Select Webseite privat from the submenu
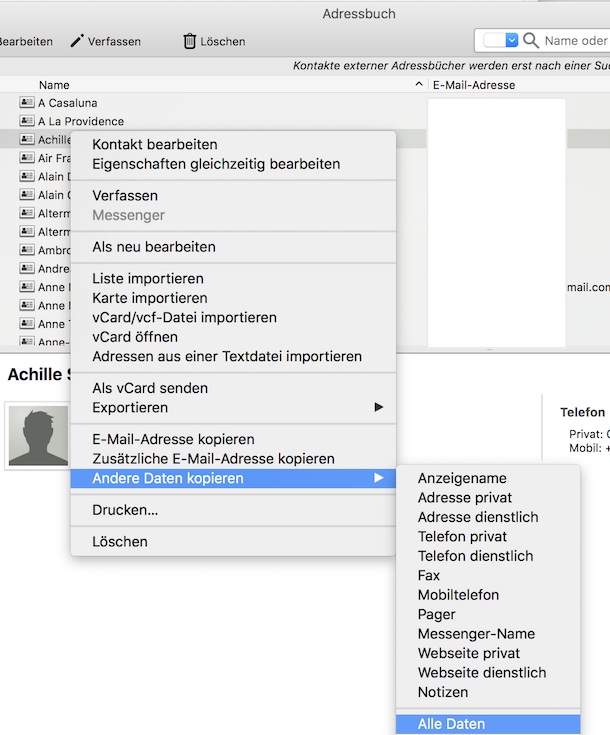 pyautogui.click(x=468, y=653)
